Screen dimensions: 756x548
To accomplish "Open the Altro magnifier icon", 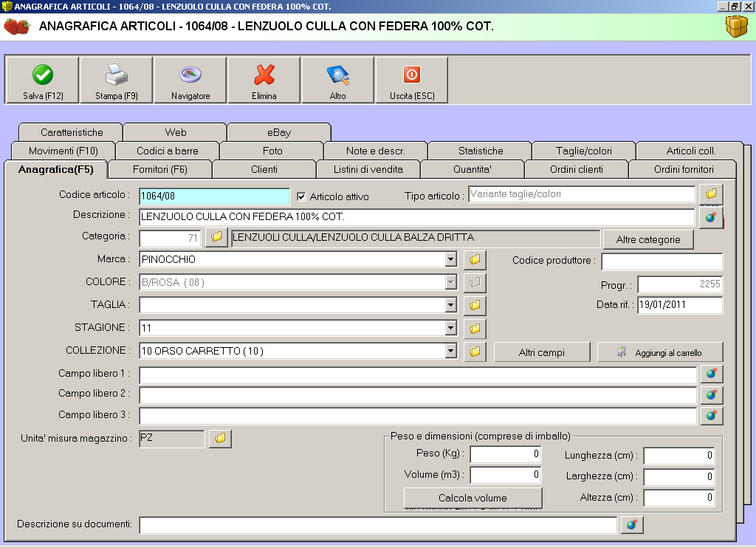I will click(338, 75).
